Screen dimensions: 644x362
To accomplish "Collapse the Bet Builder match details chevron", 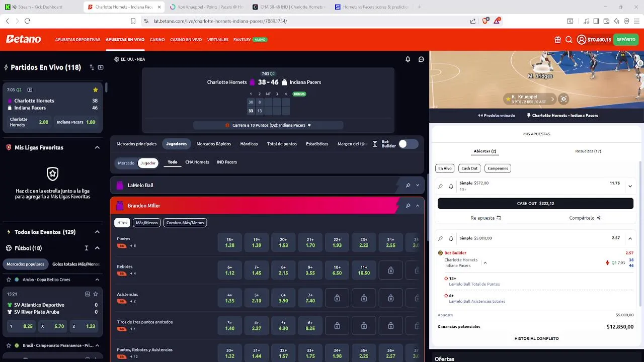I will [485, 263].
